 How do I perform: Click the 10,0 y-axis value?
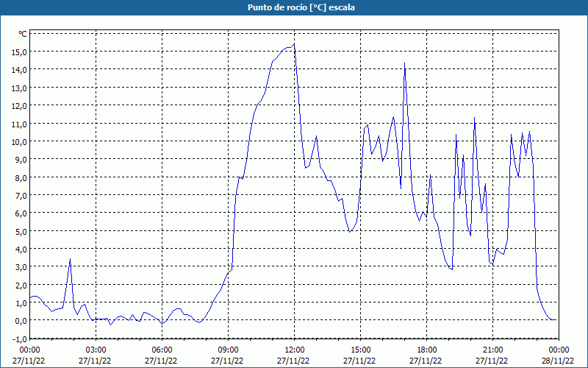(19, 142)
